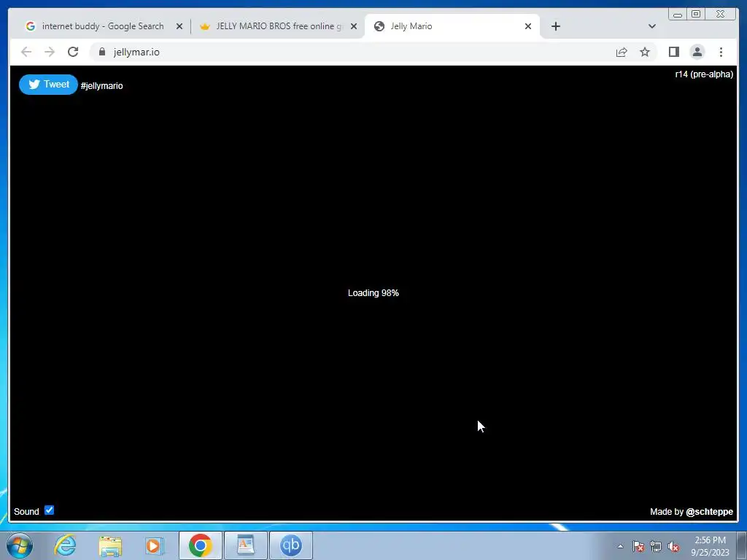Click the Loading 98% text

[x=373, y=293]
